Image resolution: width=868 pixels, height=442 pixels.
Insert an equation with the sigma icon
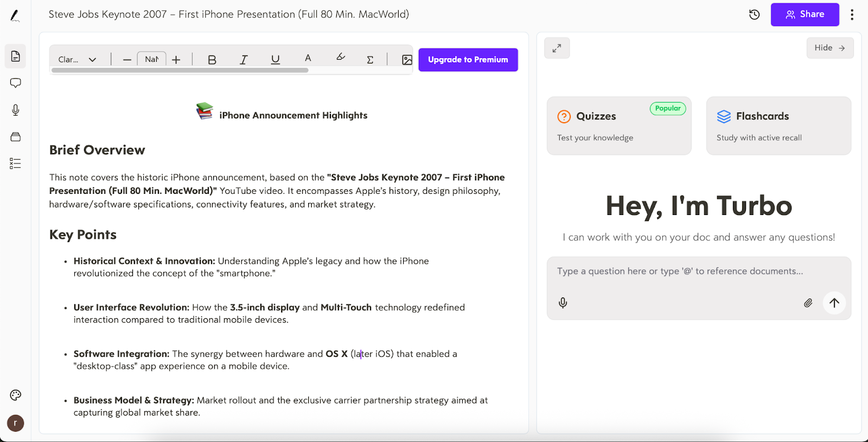370,60
